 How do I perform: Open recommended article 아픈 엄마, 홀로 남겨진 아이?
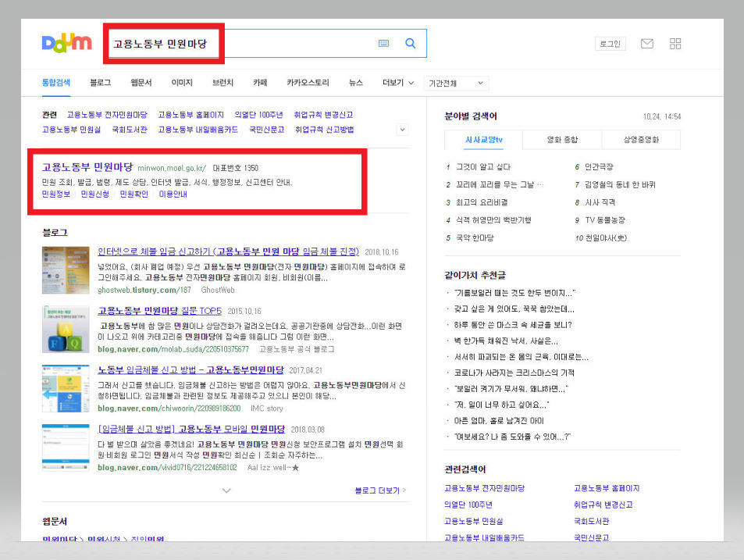(x=499, y=420)
